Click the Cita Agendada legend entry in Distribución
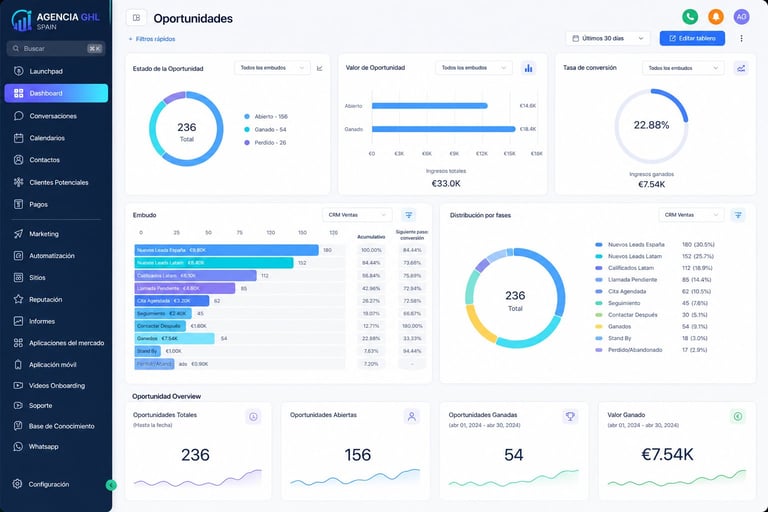This screenshot has height=512, width=768. coord(652,292)
